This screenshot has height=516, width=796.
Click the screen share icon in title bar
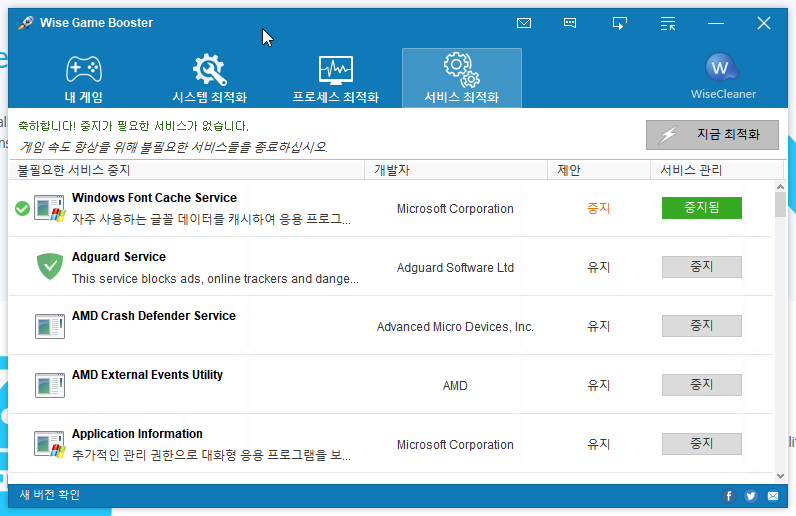pyautogui.click(x=619, y=23)
